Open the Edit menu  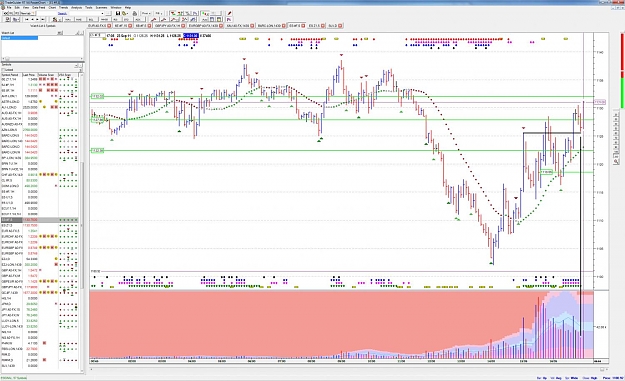point(17,7)
